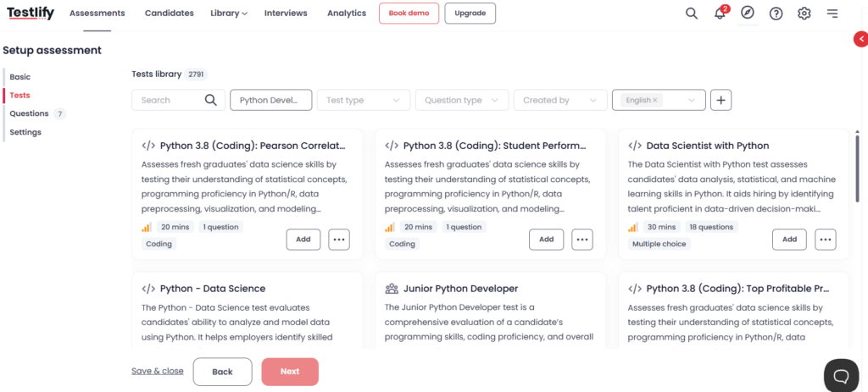Image resolution: width=868 pixels, height=392 pixels.
Task: Expand the Question type dropdown
Action: click(x=461, y=100)
